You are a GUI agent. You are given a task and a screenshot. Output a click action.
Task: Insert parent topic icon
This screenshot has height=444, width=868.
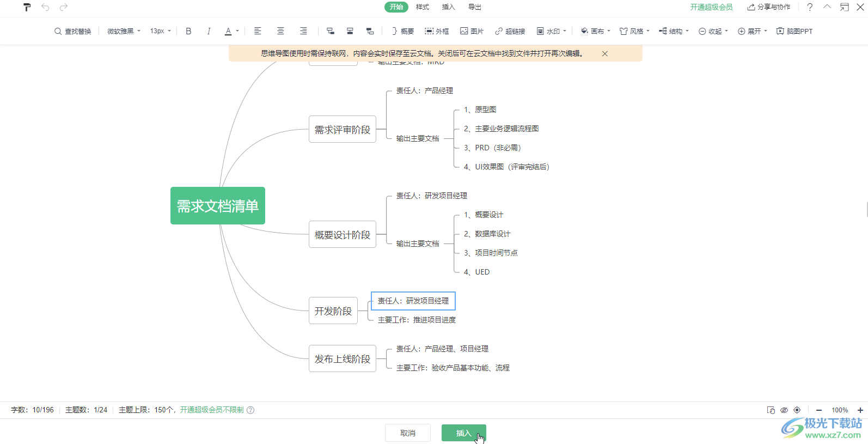click(370, 31)
